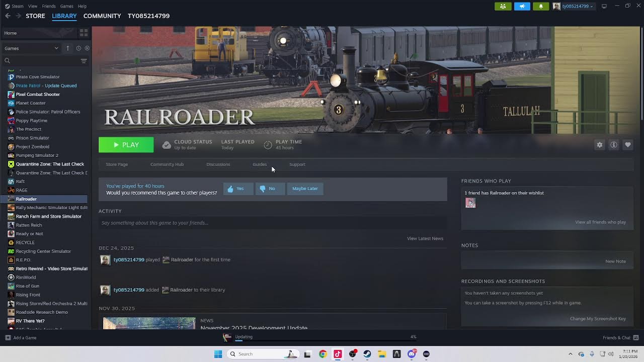Open Railroader settings gear icon
The width and height of the screenshot is (644, 362).
coord(599,145)
